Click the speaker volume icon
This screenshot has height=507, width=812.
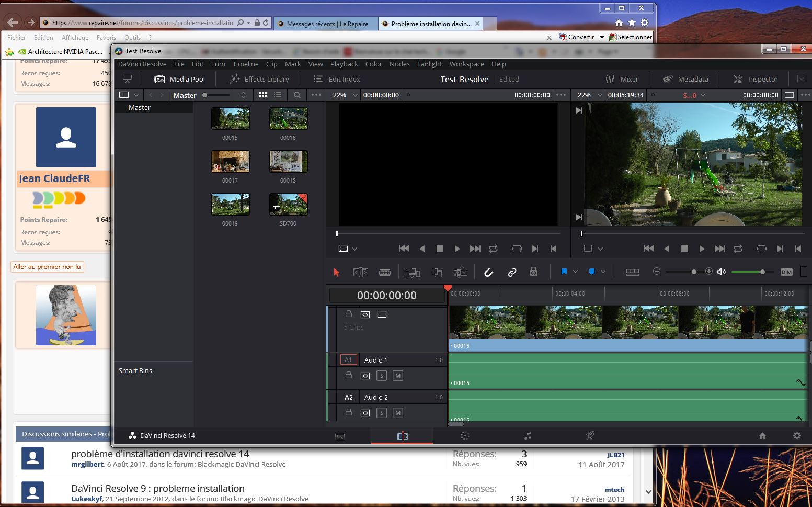(721, 272)
